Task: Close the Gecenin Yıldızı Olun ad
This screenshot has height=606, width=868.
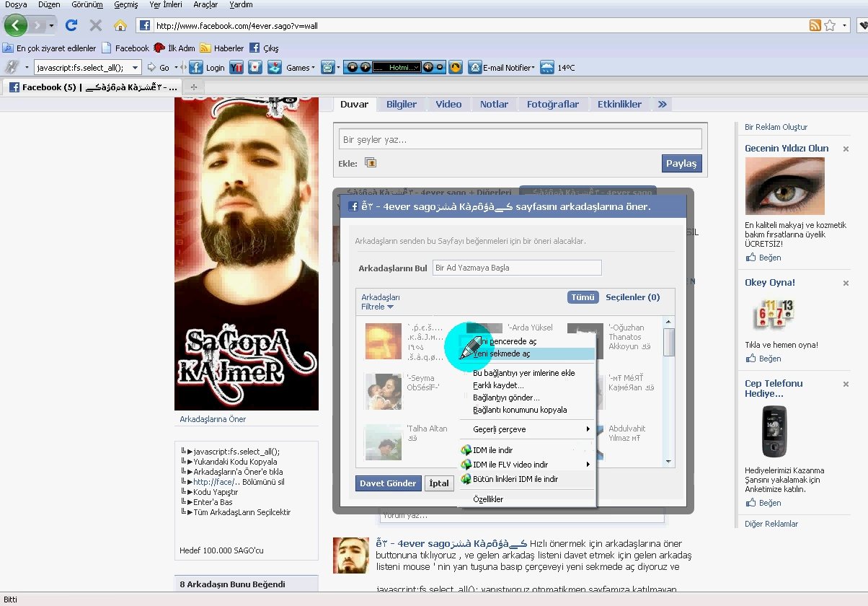Action: pyautogui.click(x=846, y=149)
